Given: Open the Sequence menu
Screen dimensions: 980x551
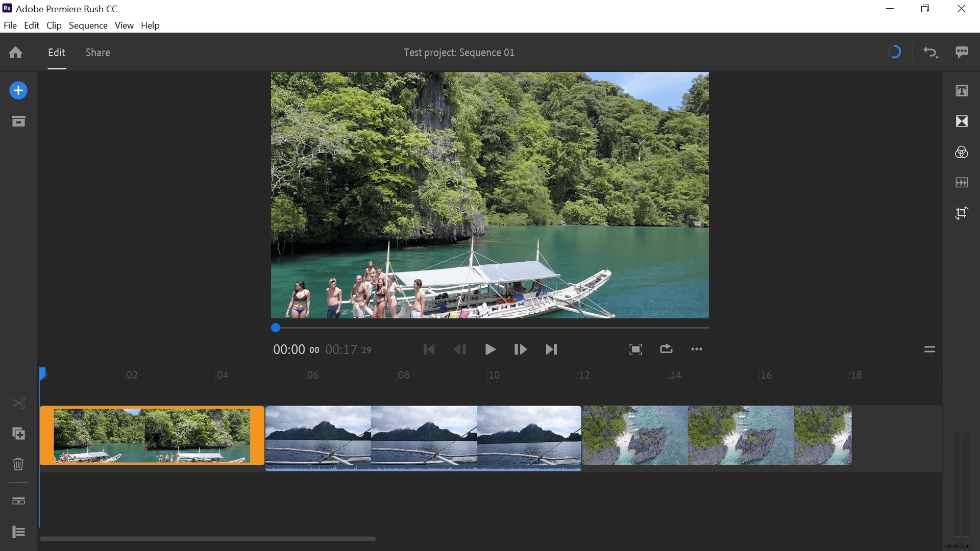Looking at the screenshot, I should click(88, 25).
